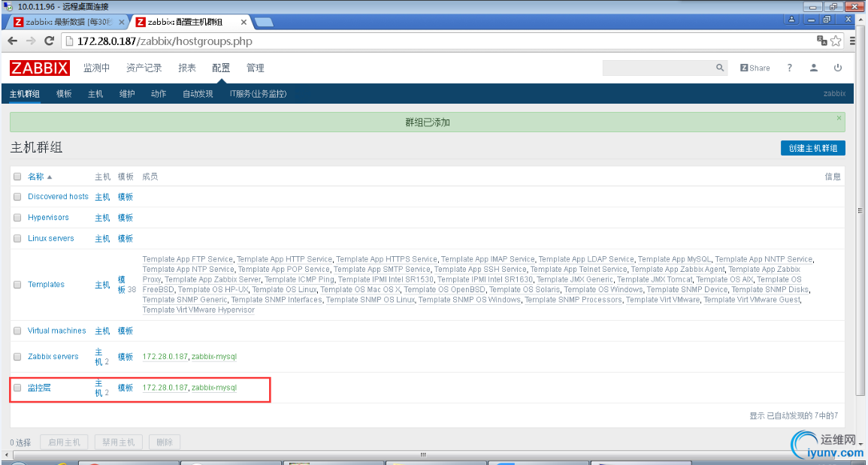Screen dimensions: 868x465
Task: Click the browser forward arrow
Action: [x=31, y=41]
